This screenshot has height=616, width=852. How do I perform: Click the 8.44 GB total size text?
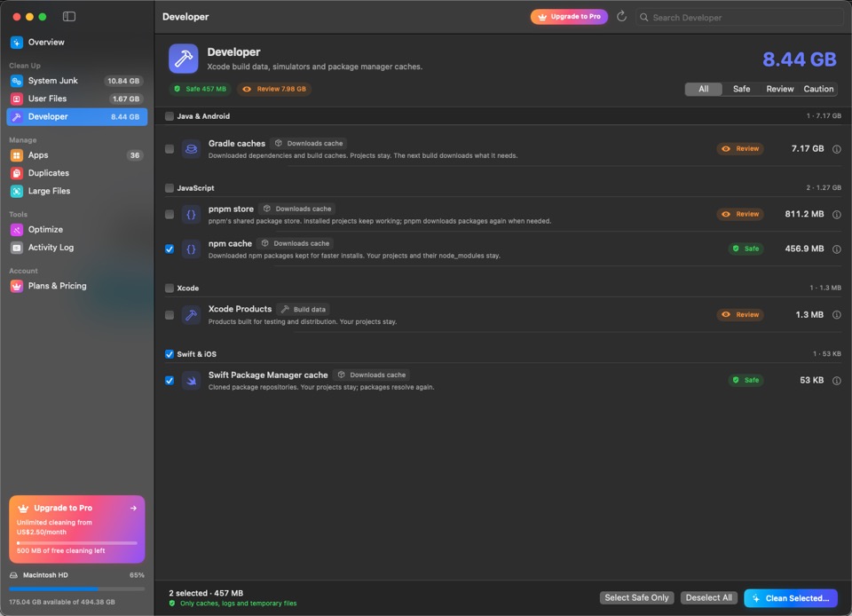(x=800, y=59)
